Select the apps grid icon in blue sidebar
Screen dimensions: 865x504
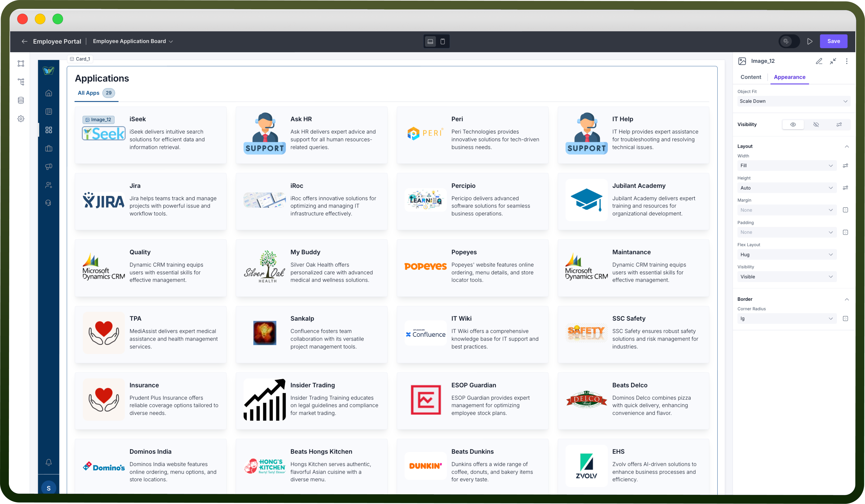point(49,130)
